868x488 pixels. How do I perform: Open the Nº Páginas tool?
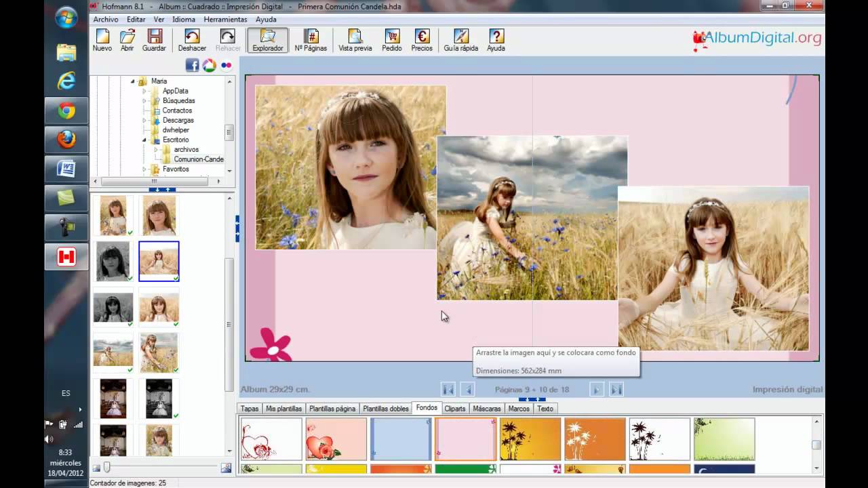(x=311, y=40)
